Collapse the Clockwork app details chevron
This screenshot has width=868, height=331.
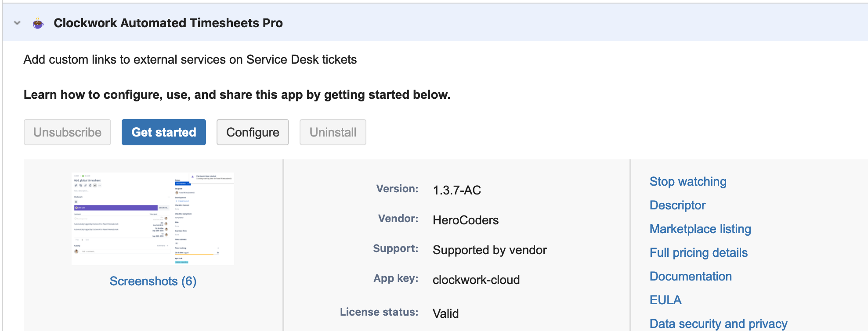point(17,23)
